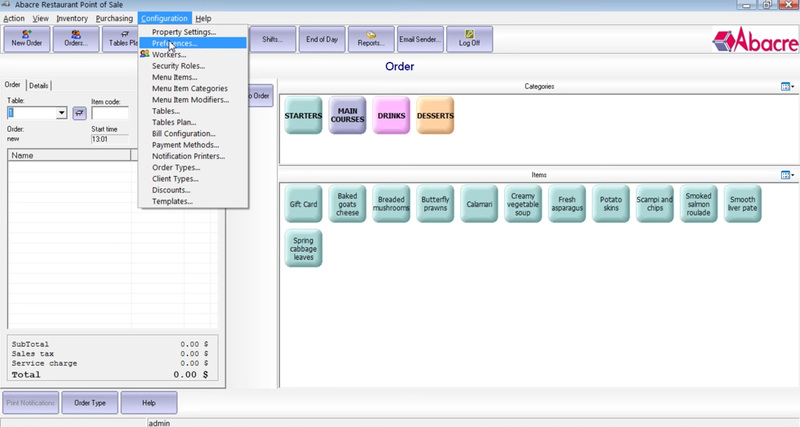Image resolution: width=800 pixels, height=427 pixels.
Task: Open the Shifts toolbar button
Action: (272, 39)
